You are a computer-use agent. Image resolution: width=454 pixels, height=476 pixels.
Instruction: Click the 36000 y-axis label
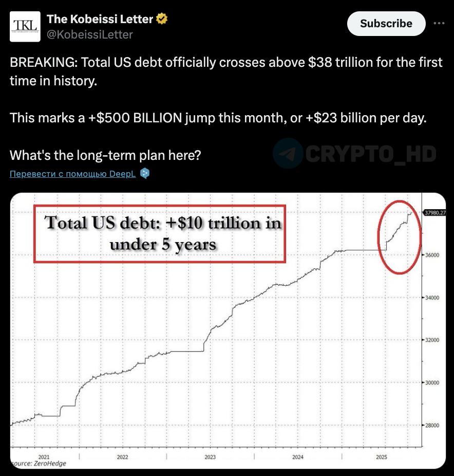(432, 255)
